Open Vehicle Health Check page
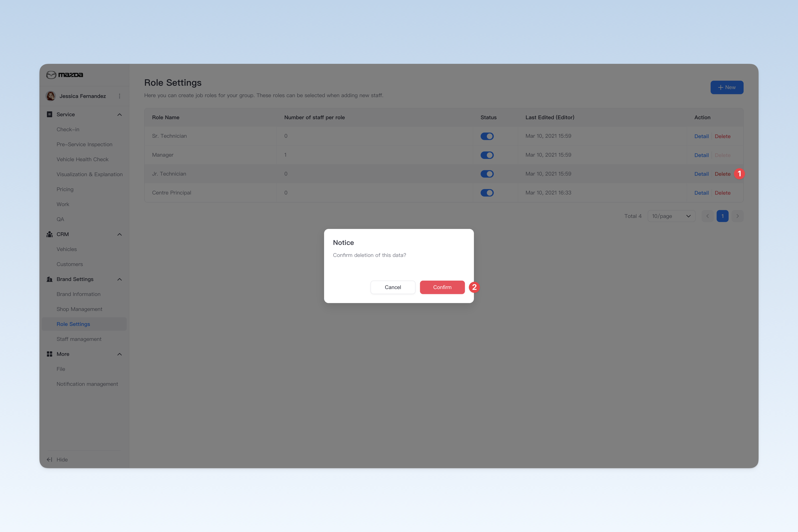Screen dimensions: 798x532 [82, 159]
